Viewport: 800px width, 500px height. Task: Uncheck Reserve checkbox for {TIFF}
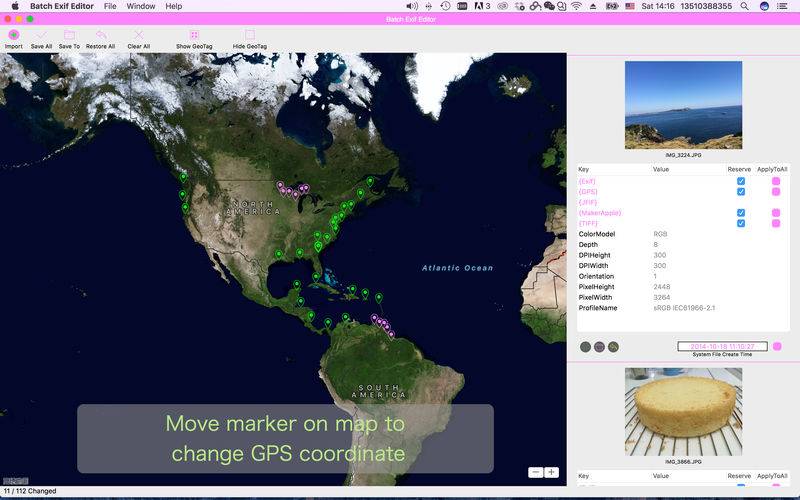tap(741, 223)
